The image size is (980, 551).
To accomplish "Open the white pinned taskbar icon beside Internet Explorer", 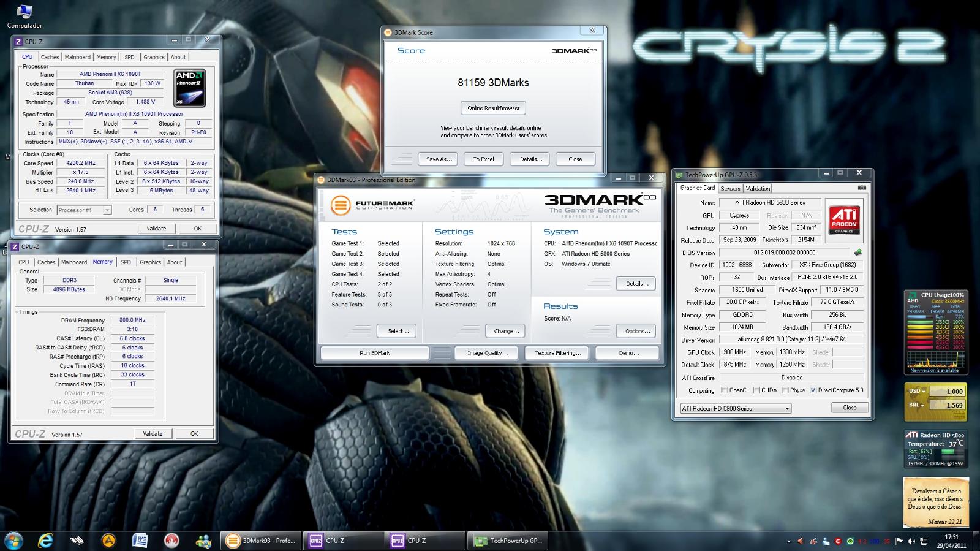I will coord(77,541).
